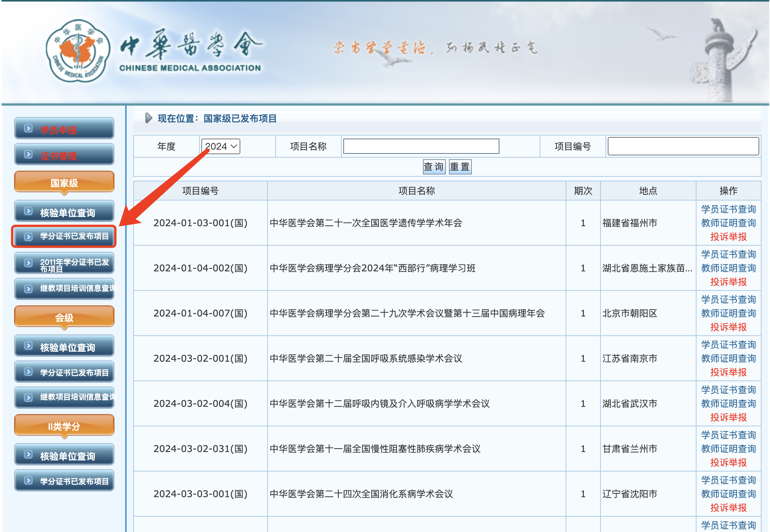Open 继教项目培训信息查询 under 会级
770x532 pixels.
coord(64,398)
